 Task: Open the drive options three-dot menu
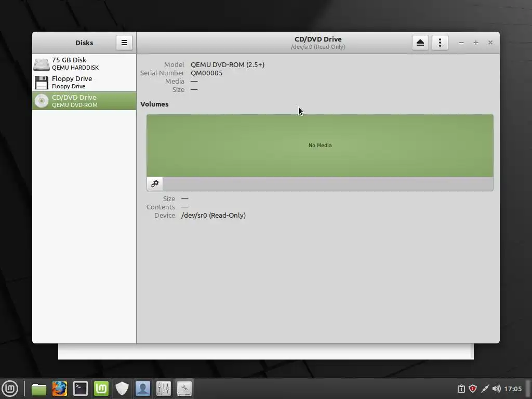pos(440,43)
